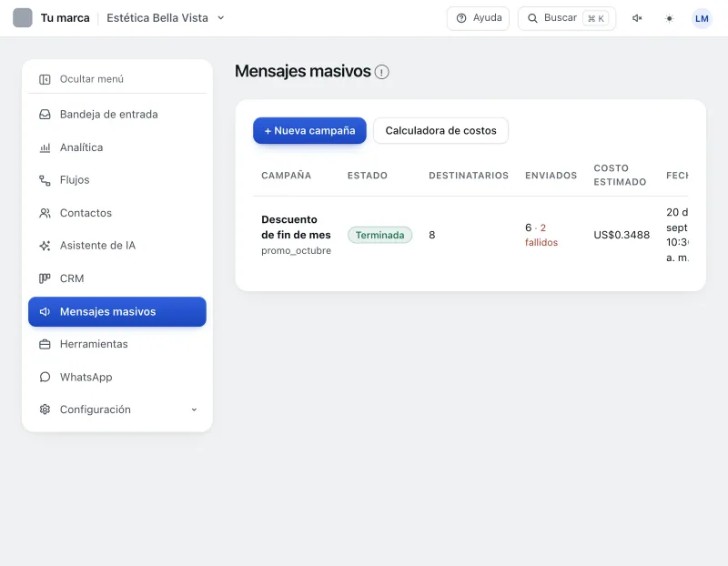Open the Analítica section
The image size is (728, 566).
coord(117,147)
